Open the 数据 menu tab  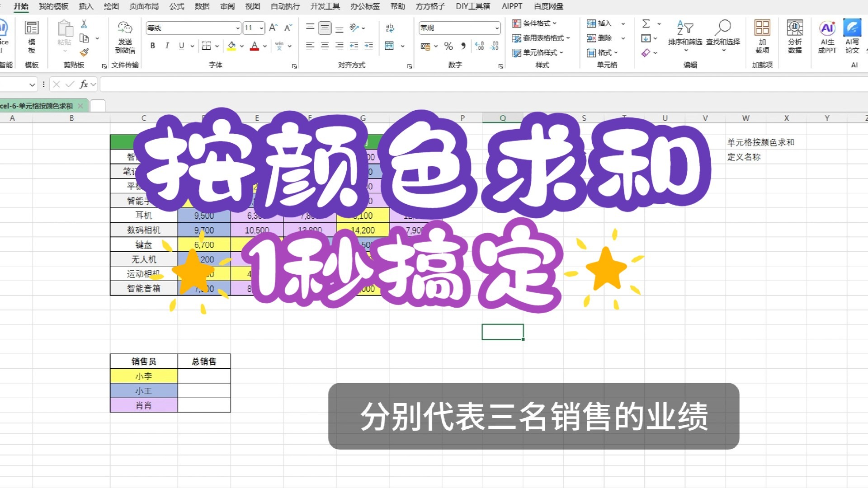[203, 6]
